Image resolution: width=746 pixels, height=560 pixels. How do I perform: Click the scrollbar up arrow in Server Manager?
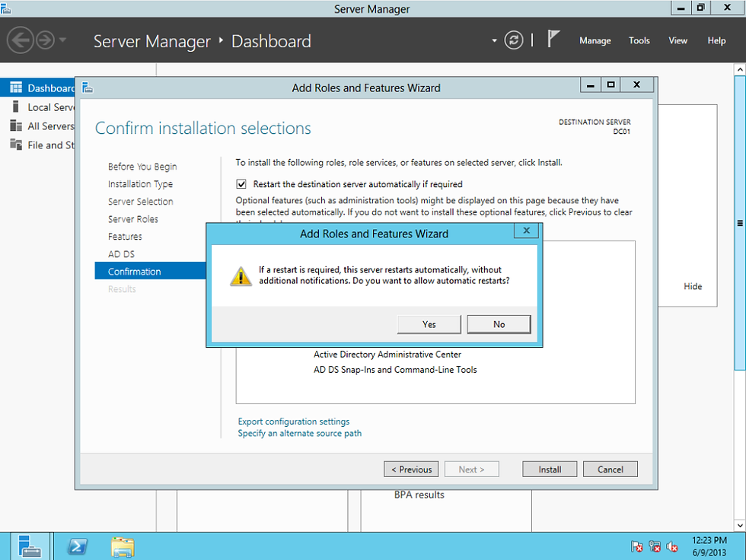pos(740,69)
